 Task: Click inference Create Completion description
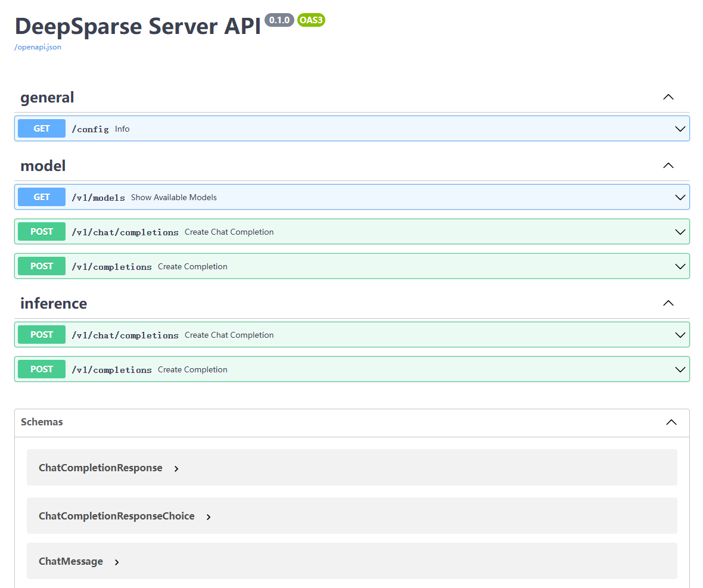(x=193, y=370)
